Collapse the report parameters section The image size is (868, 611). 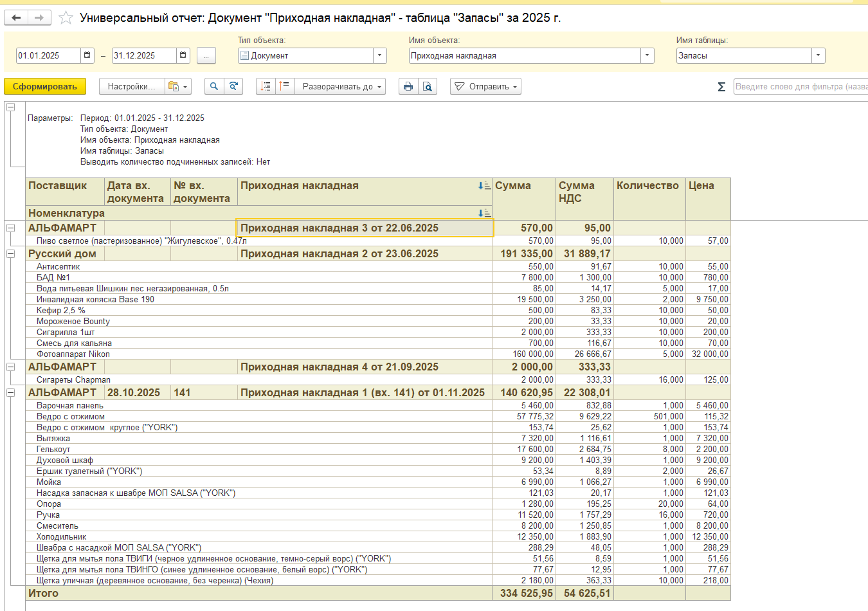[x=11, y=107]
